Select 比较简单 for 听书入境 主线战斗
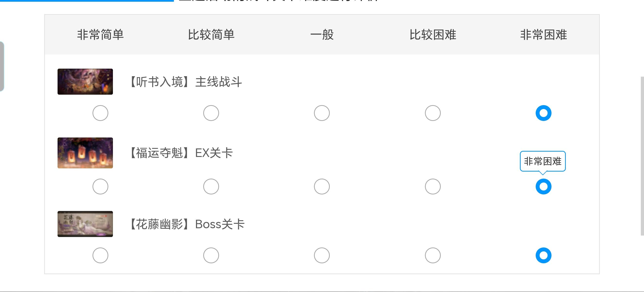 (211, 113)
